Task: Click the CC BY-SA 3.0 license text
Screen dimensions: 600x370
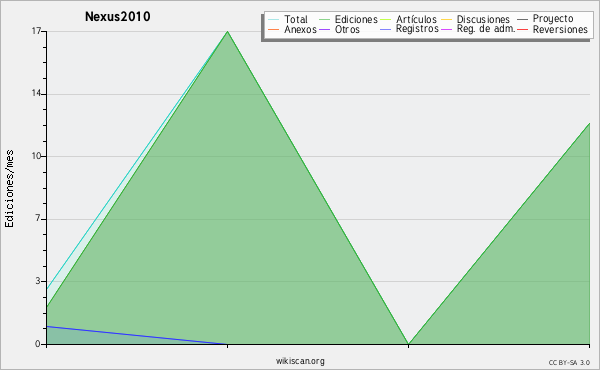Action: [569, 362]
